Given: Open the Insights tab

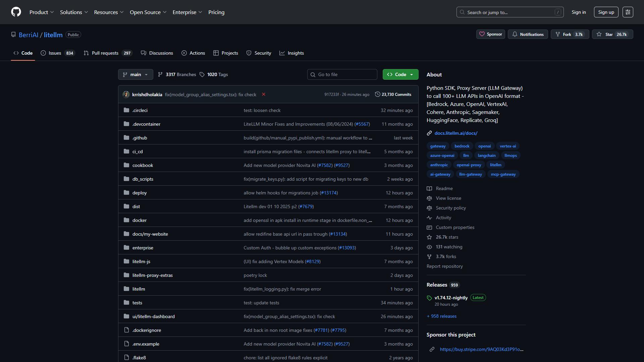Looking at the screenshot, I should [x=292, y=53].
